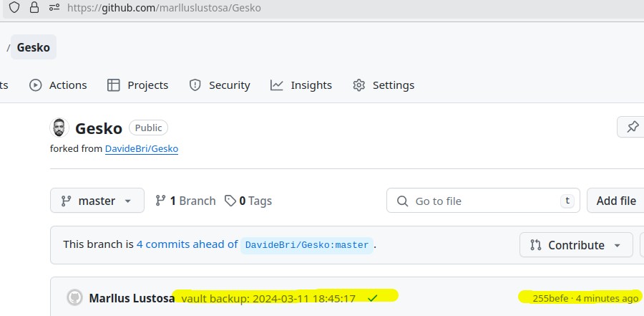This screenshot has height=316, width=644.
Task: Open the site permissions icon in address bar
Action: tap(54, 7)
